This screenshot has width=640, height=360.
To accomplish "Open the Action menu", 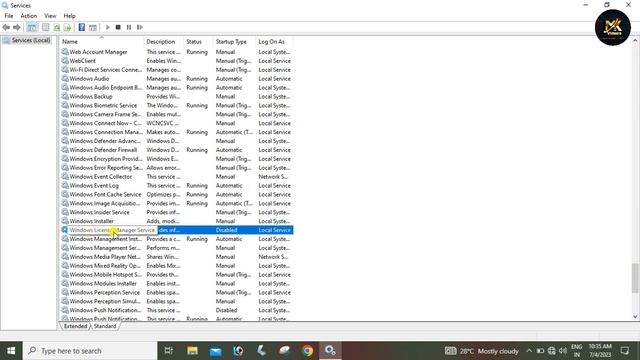I will [x=29, y=16].
